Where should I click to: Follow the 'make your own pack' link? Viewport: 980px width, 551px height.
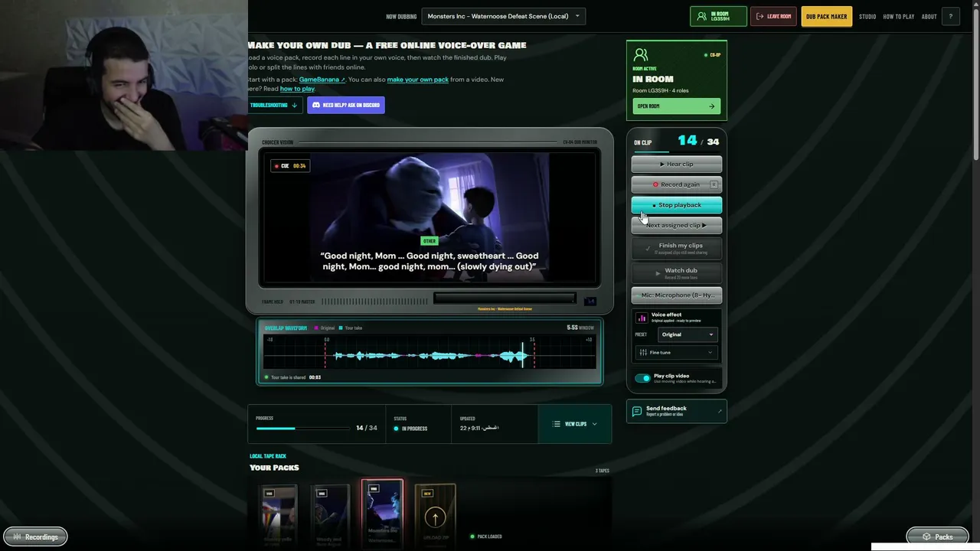tap(418, 80)
